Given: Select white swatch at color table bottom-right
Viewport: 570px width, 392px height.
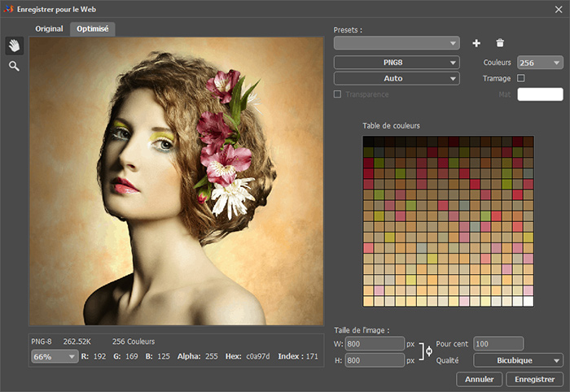Looking at the screenshot, I should pyautogui.click(x=528, y=301).
